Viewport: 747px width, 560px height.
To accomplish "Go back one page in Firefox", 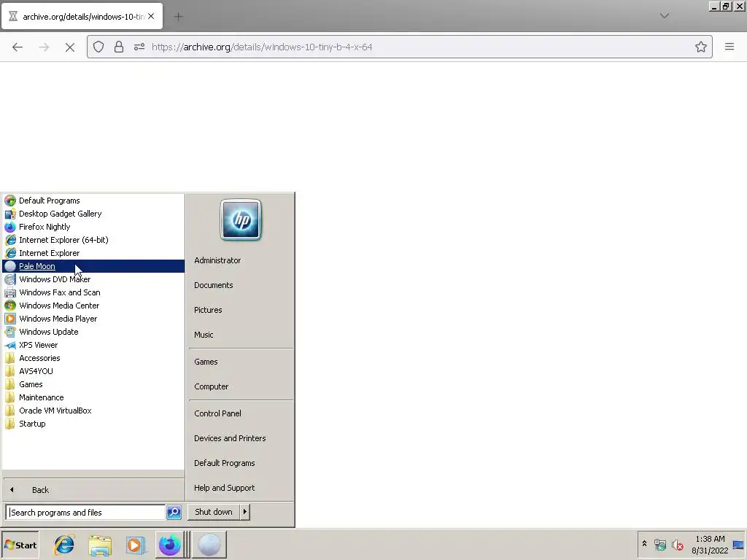I will pyautogui.click(x=18, y=47).
